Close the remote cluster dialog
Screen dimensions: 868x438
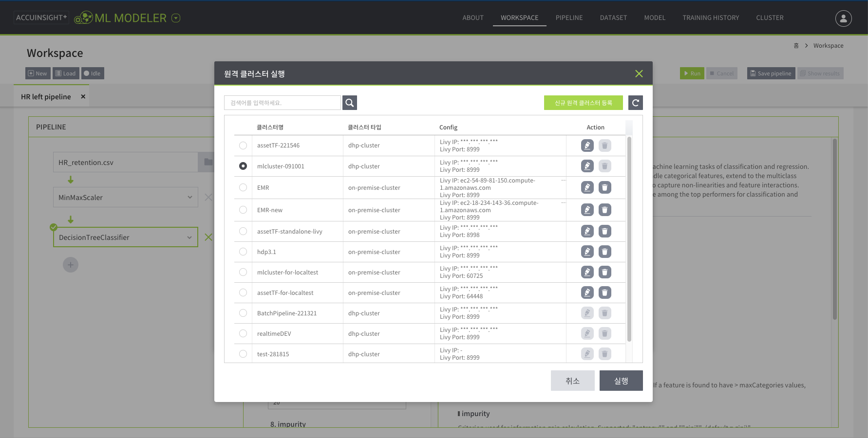[x=639, y=73]
